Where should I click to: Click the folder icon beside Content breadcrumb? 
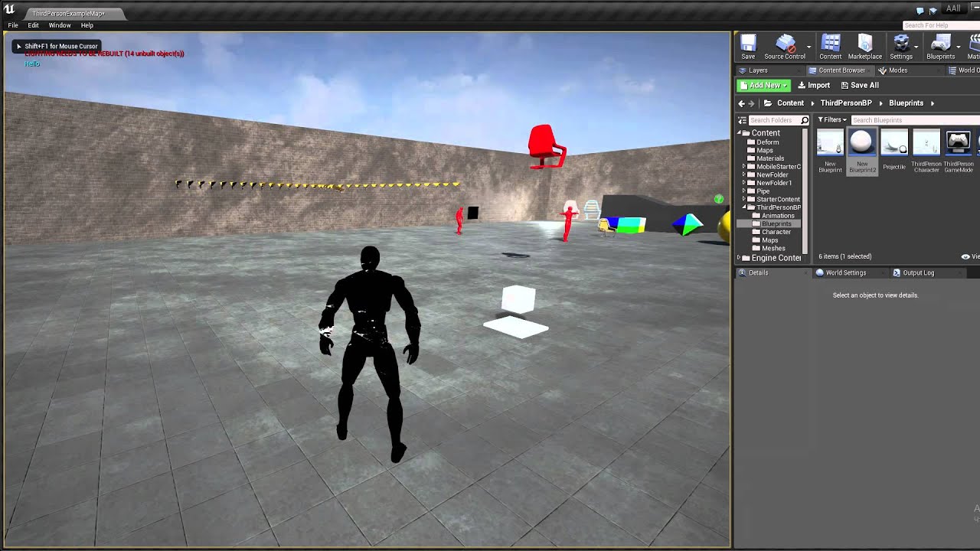click(768, 103)
